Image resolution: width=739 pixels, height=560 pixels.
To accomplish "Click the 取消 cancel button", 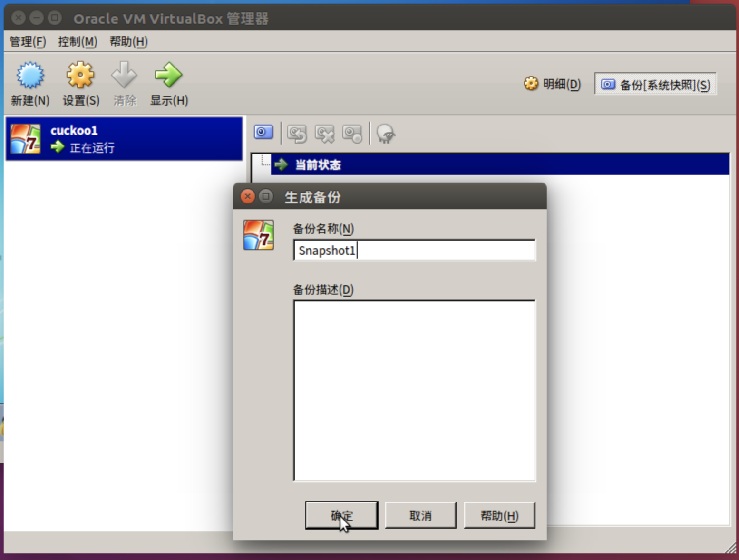I will [420, 515].
